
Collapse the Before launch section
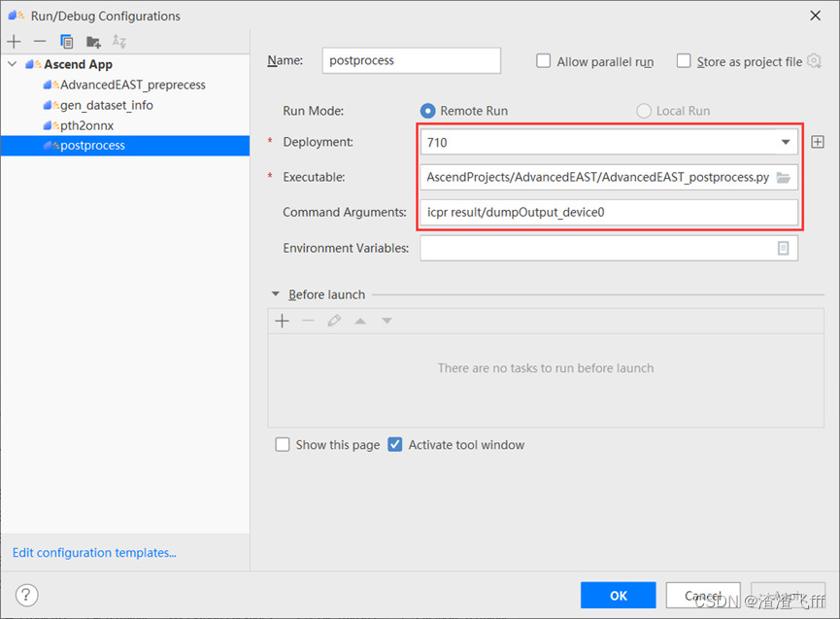276,294
